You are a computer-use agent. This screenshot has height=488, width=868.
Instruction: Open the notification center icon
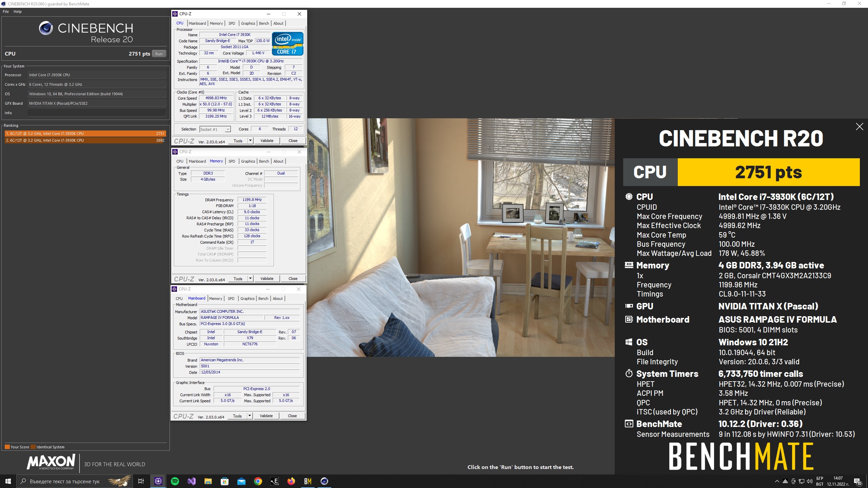(857, 481)
